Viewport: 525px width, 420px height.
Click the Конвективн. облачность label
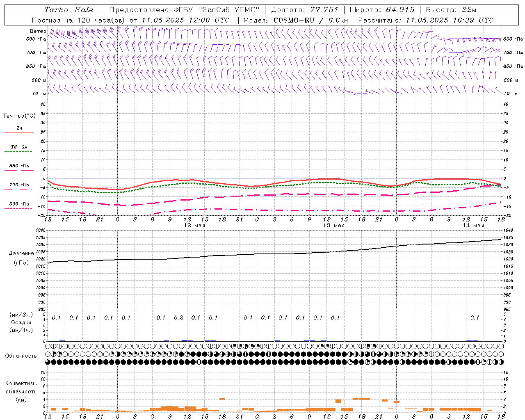21,387
